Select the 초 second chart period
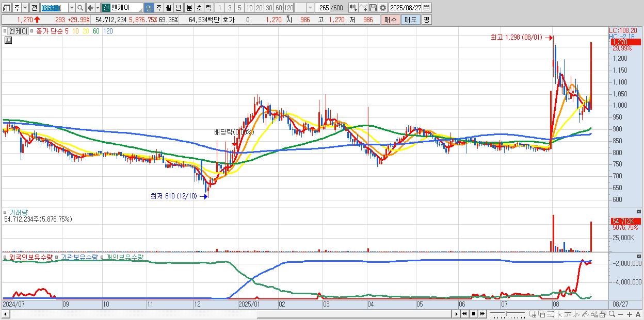Viewport: 644px width, 320px height. click(x=199, y=8)
